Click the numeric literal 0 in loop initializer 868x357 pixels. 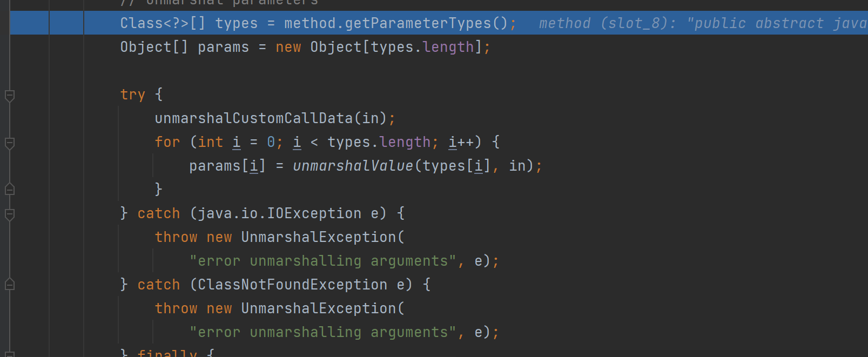[271, 142]
